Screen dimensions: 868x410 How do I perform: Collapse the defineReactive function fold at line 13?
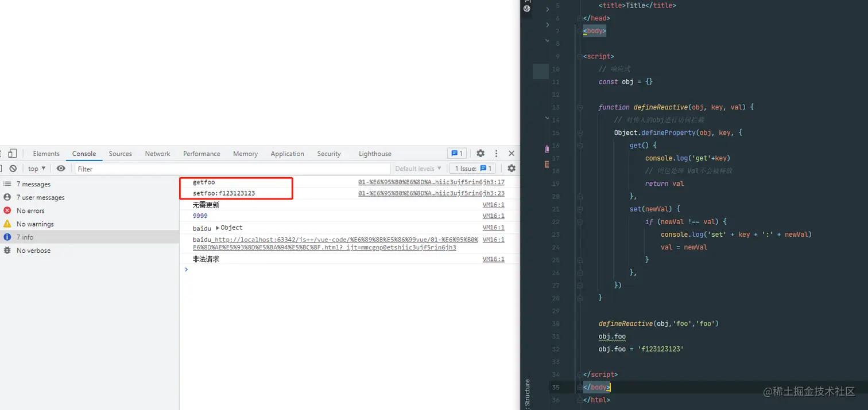click(x=580, y=107)
